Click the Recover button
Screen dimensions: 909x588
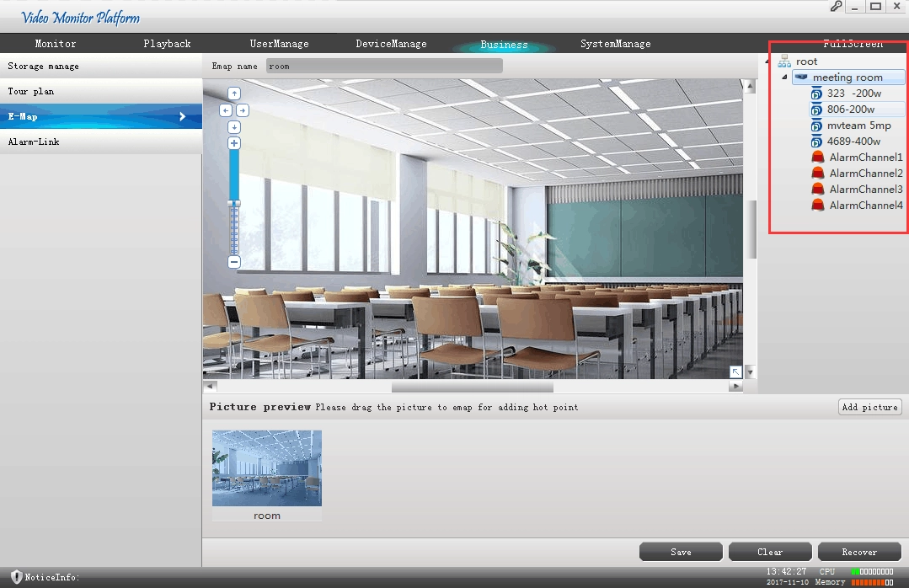859,552
